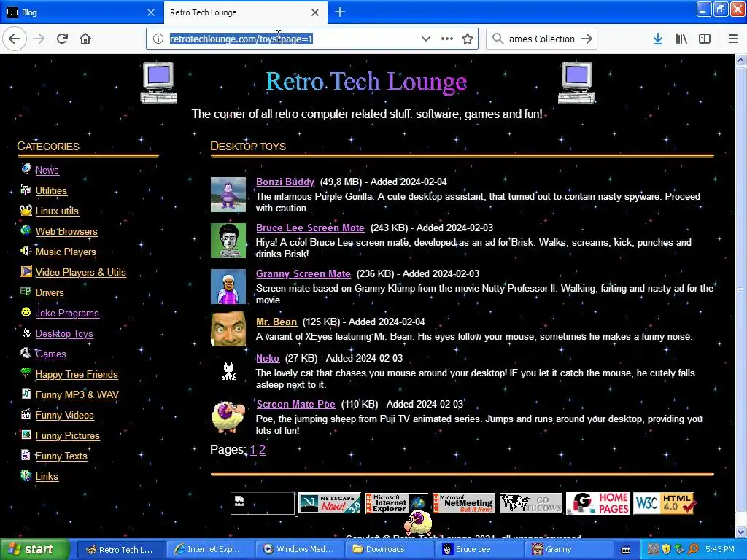Close the Blog tab
Image resolution: width=747 pixels, height=560 pixels.
[x=151, y=12]
